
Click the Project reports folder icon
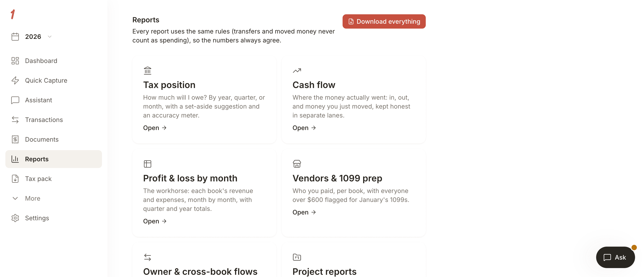click(x=297, y=257)
